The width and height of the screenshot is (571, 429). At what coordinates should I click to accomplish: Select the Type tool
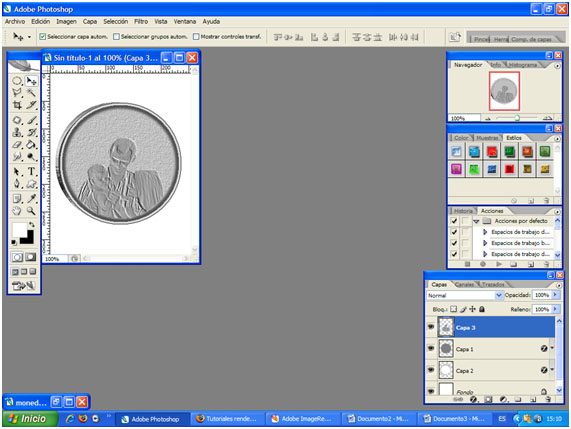(31, 171)
